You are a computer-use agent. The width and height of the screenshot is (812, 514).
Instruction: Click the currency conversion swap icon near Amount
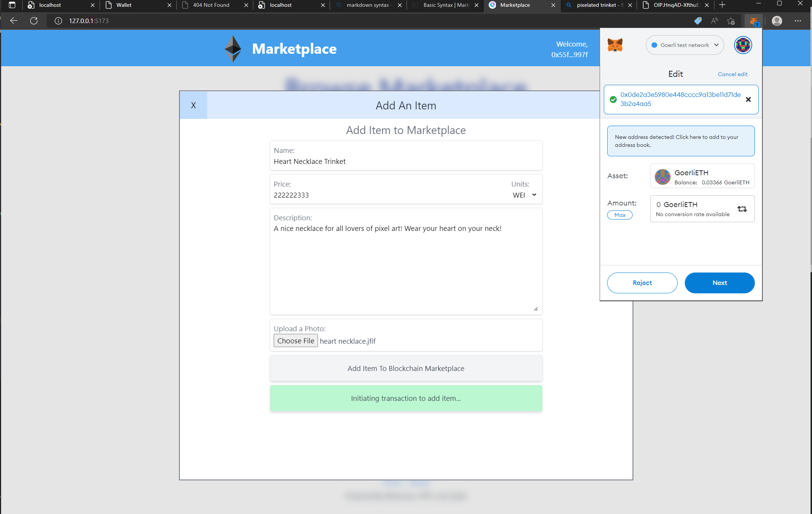point(742,209)
